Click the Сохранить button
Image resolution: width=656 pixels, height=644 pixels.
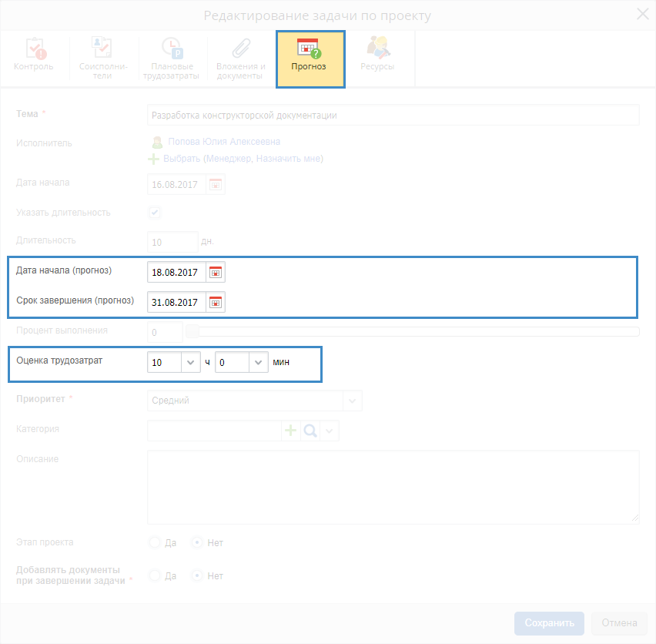549,623
